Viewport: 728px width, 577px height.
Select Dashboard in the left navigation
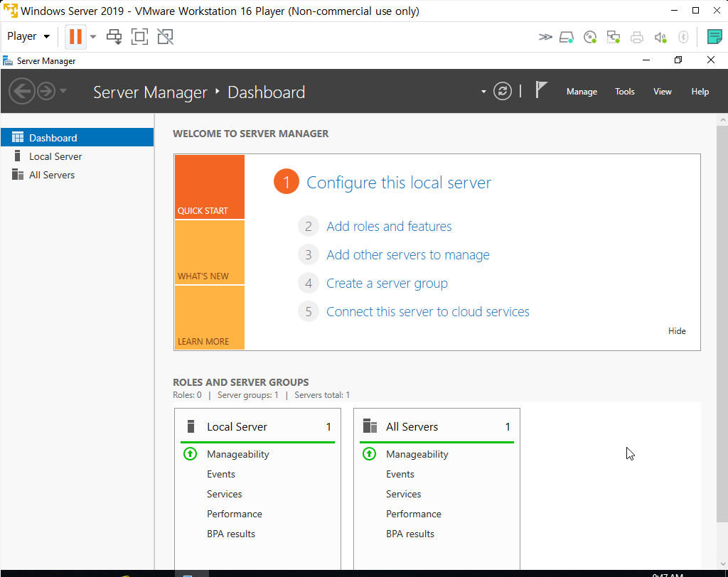77,137
